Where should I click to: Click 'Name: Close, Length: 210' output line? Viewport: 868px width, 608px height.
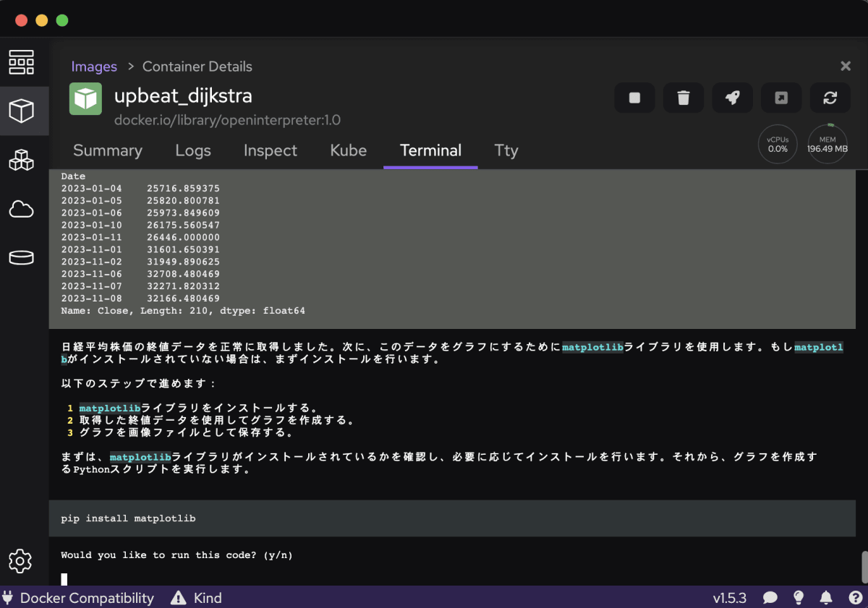coord(183,311)
